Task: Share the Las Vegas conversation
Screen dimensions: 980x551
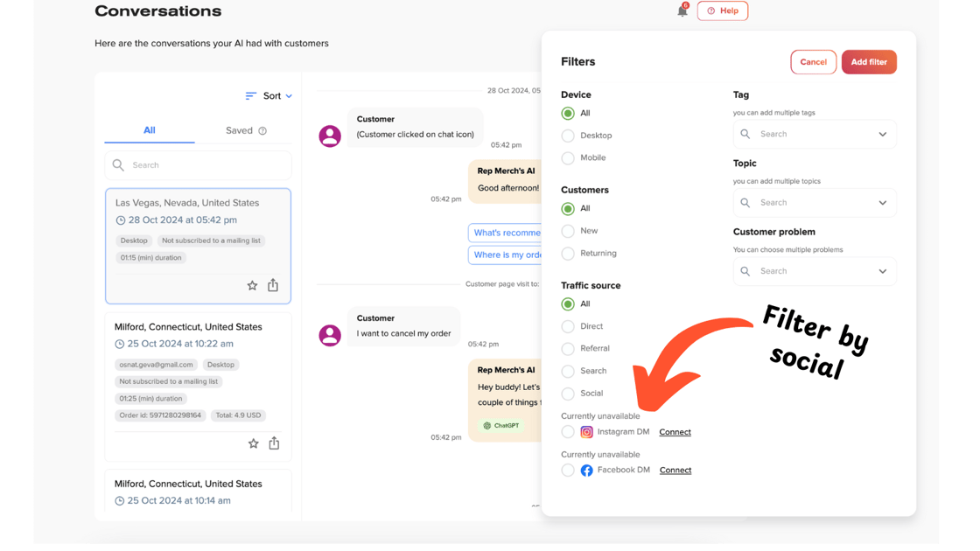Action: click(273, 285)
